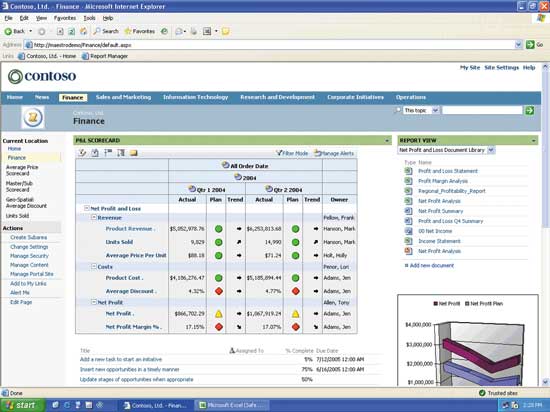Open Net Profit and Loss Document Library dropdown
The image size is (550, 412).
[491, 150]
